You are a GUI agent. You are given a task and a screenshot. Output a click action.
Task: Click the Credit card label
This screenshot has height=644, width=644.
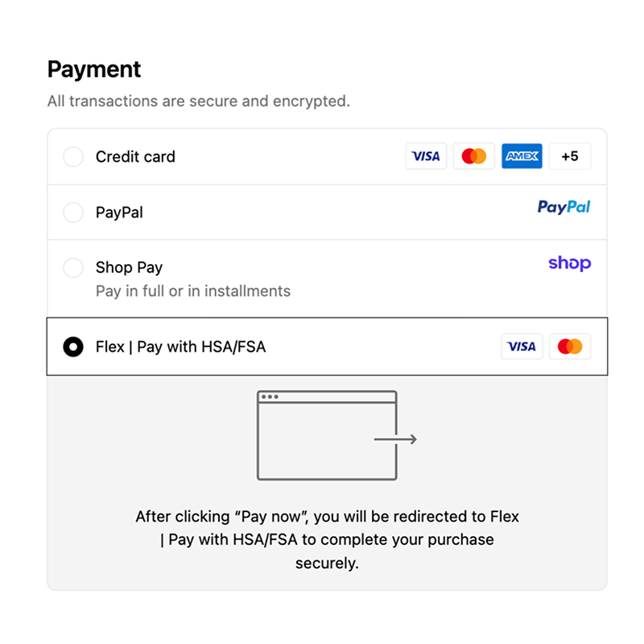(x=135, y=157)
